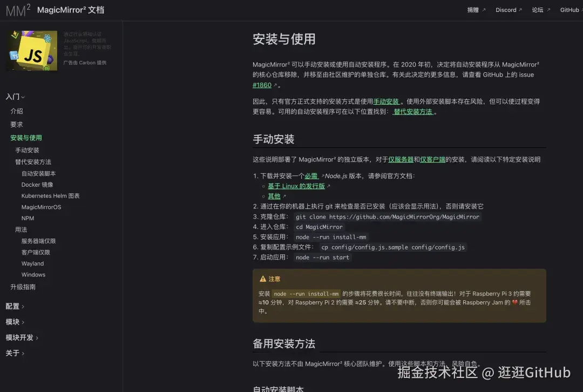Expand the 关于 sidebar section

tap(15, 353)
